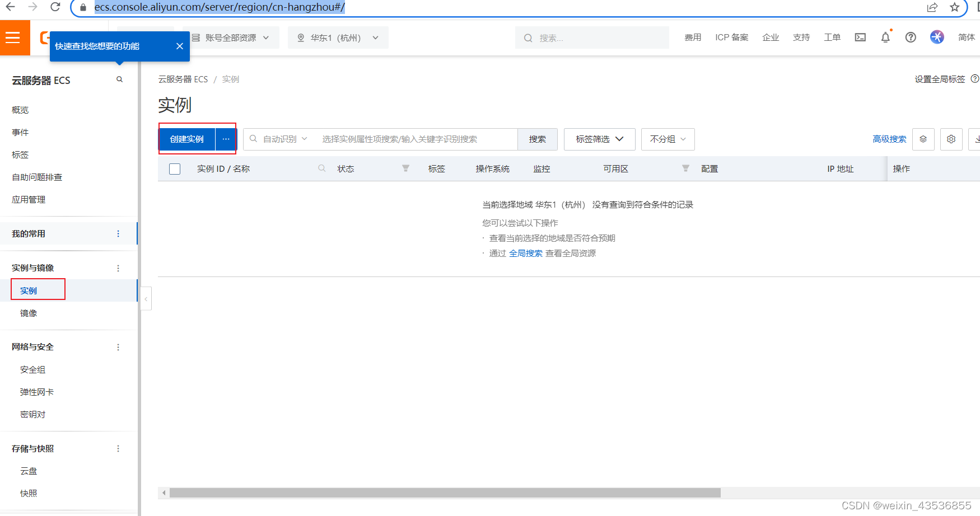
Task: Open the 标签筛选 dropdown
Action: (x=600, y=139)
